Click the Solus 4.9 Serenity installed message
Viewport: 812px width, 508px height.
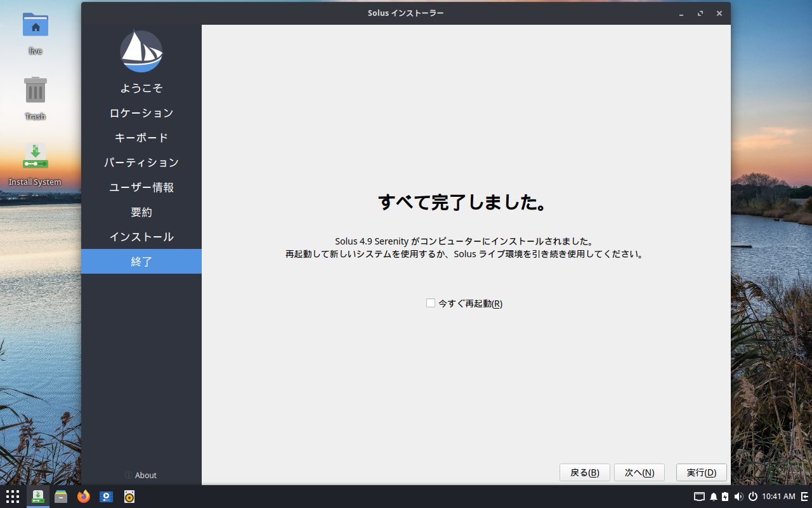point(464,241)
